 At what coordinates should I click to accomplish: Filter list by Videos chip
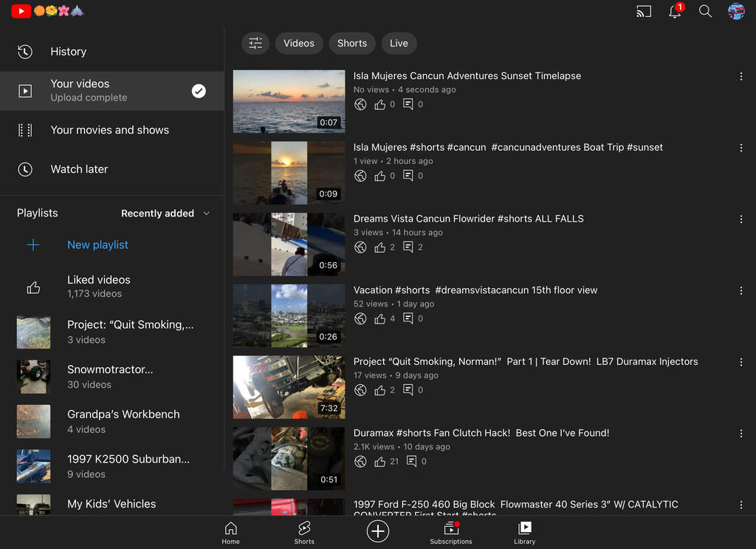299,43
